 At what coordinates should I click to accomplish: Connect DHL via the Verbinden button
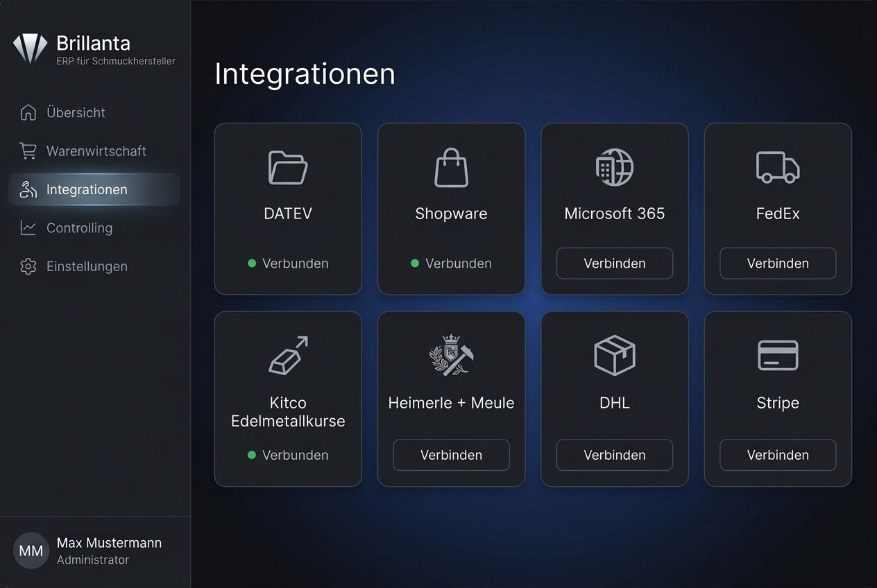(615, 455)
